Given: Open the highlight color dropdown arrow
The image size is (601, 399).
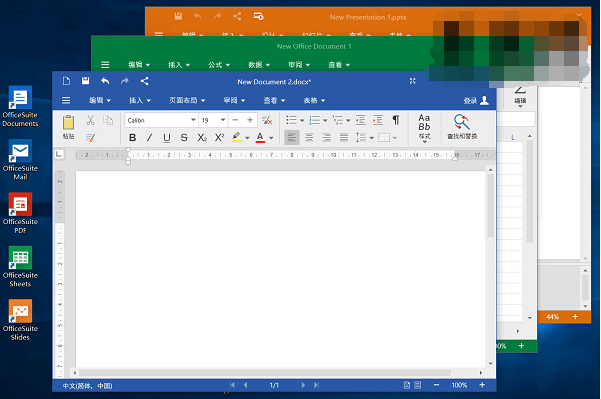Looking at the screenshot, I should click(247, 138).
